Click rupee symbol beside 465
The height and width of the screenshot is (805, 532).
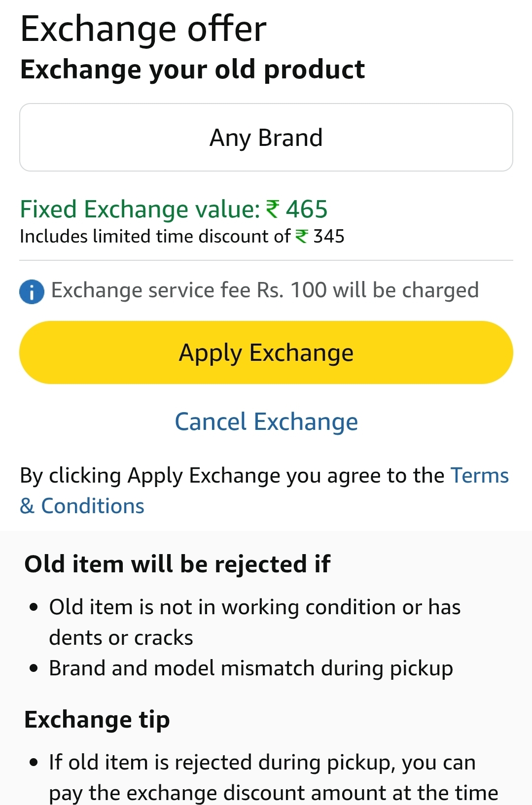point(273,209)
